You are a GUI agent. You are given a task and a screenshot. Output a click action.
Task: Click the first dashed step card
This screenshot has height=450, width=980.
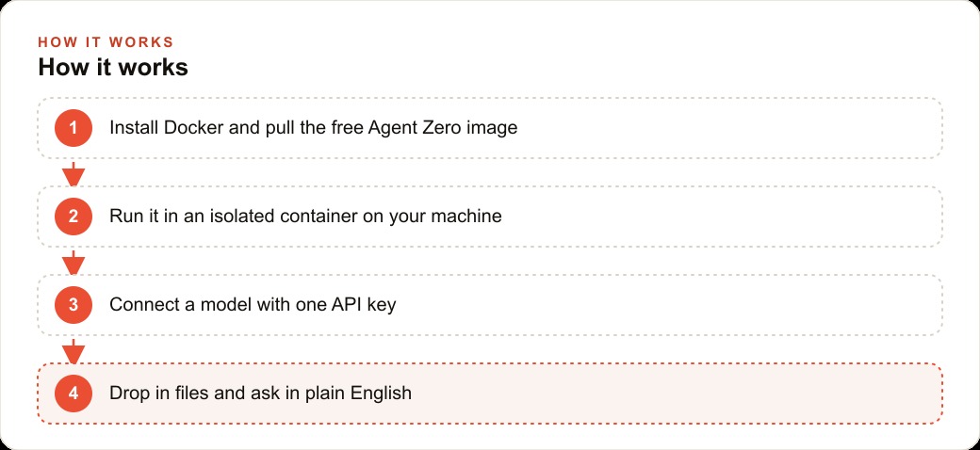pyautogui.click(x=490, y=128)
